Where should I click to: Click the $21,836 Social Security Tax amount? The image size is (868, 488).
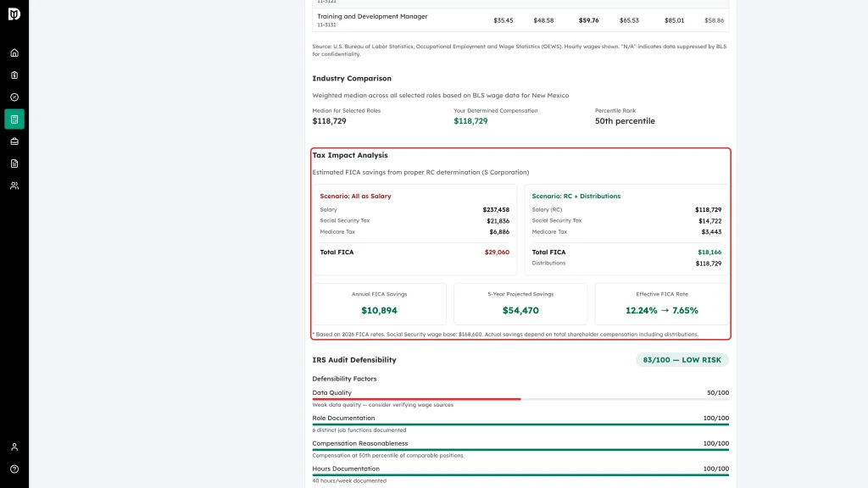click(498, 221)
